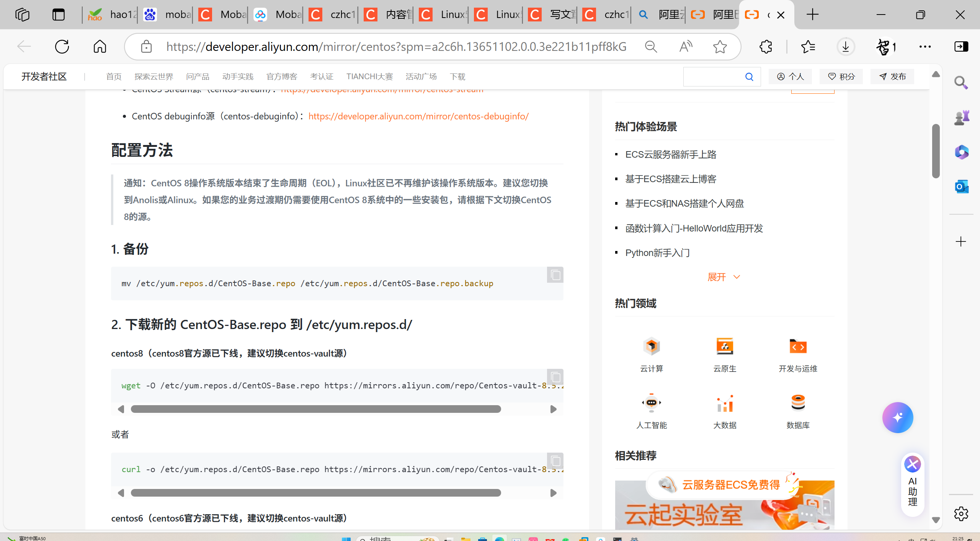Expand 展开 in 热门体验场景 list
The image size is (980, 541).
click(723, 277)
